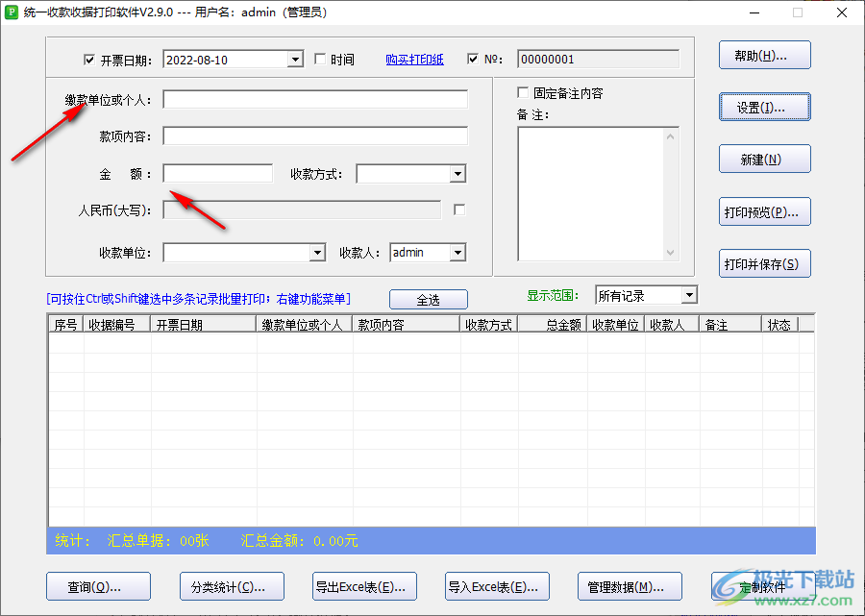
Task: Expand the 收款单位 combo box
Action: [x=317, y=253]
